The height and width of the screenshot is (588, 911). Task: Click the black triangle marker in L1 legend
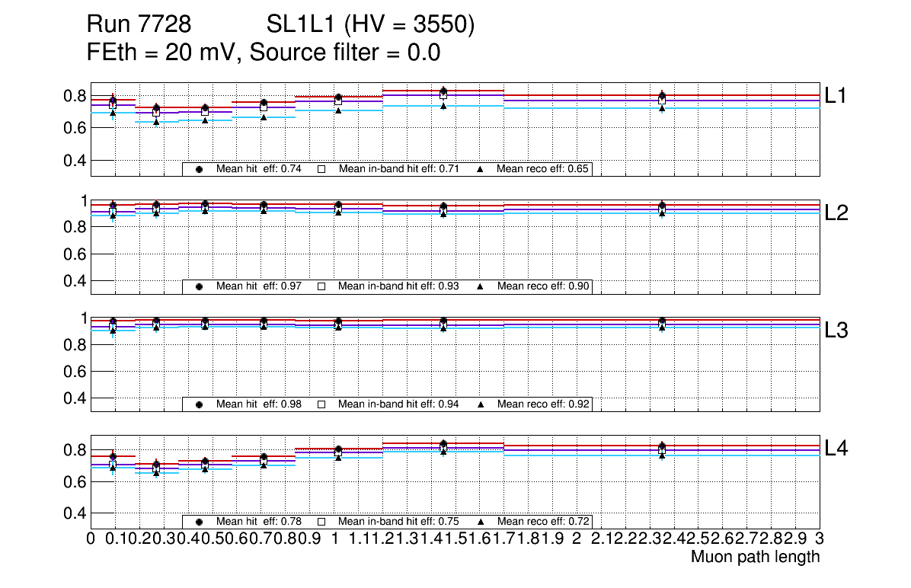point(481,169)
